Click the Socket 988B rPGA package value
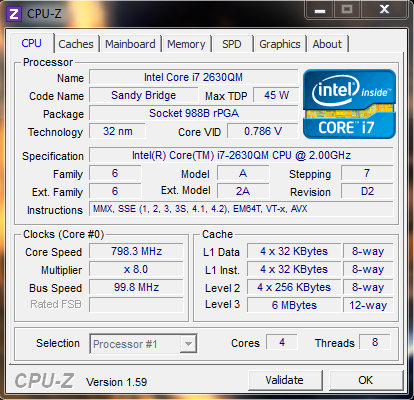The image size is (414, 400). click(x=194, y=113)
